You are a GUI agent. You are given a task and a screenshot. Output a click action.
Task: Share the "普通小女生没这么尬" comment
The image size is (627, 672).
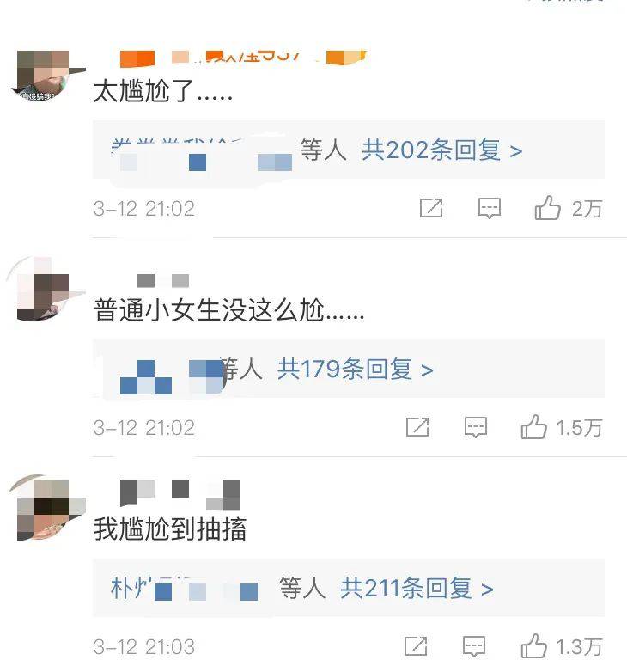(417, 427)
